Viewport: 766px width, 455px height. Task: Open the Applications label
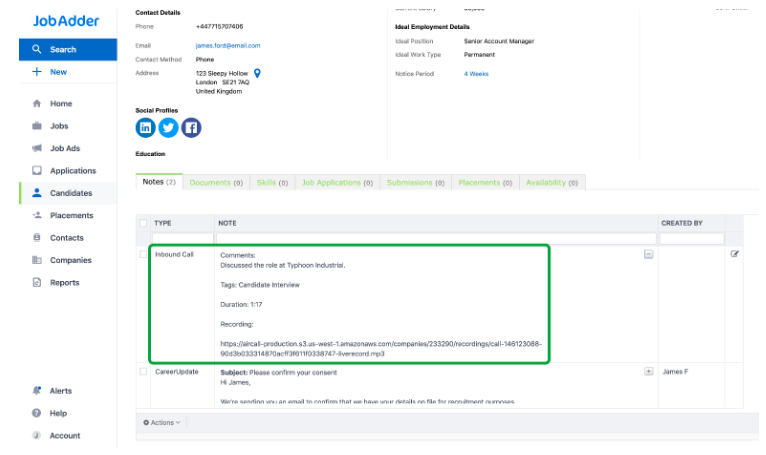point(73,171)
